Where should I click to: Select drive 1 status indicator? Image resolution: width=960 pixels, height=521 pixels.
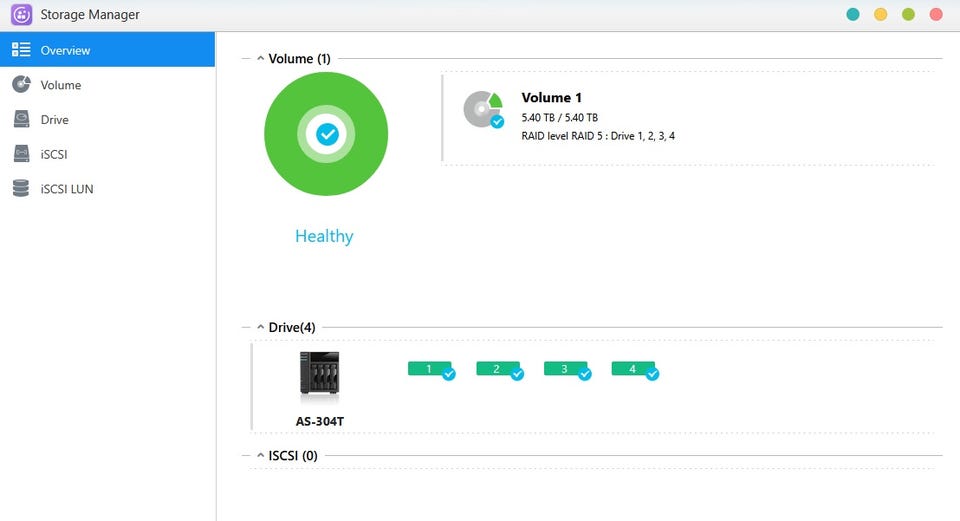431,370
